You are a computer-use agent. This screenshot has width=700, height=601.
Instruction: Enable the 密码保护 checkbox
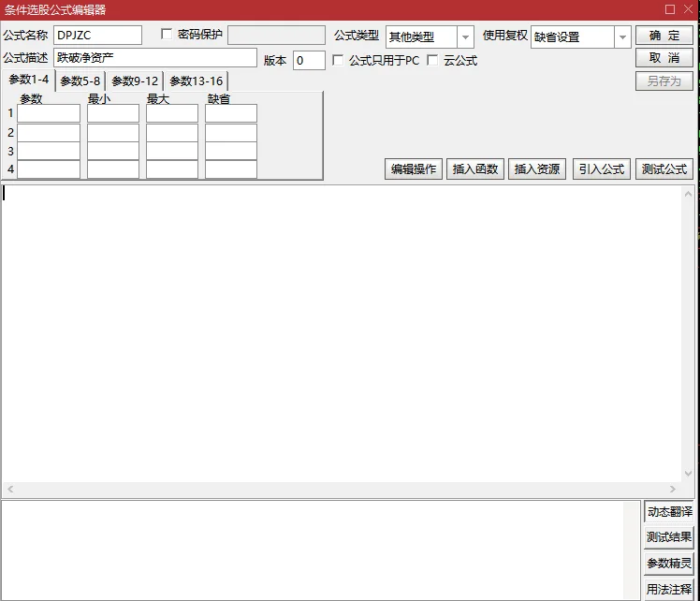point(167,35)
